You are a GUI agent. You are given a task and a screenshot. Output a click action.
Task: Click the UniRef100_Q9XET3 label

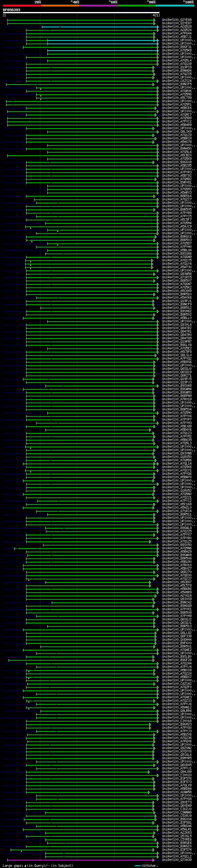177,802
